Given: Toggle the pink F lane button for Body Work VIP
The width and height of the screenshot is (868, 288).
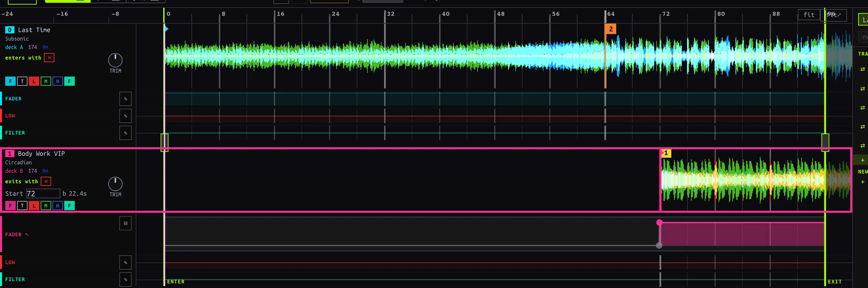Looking at the screenshot, I should (x=10, y=206).
